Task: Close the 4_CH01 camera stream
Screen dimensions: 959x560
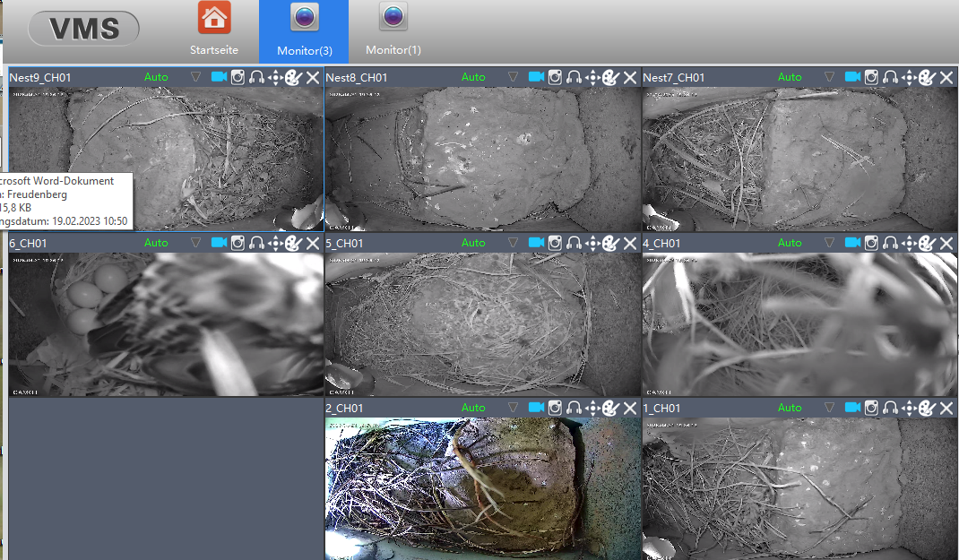Action: point(947,243)
